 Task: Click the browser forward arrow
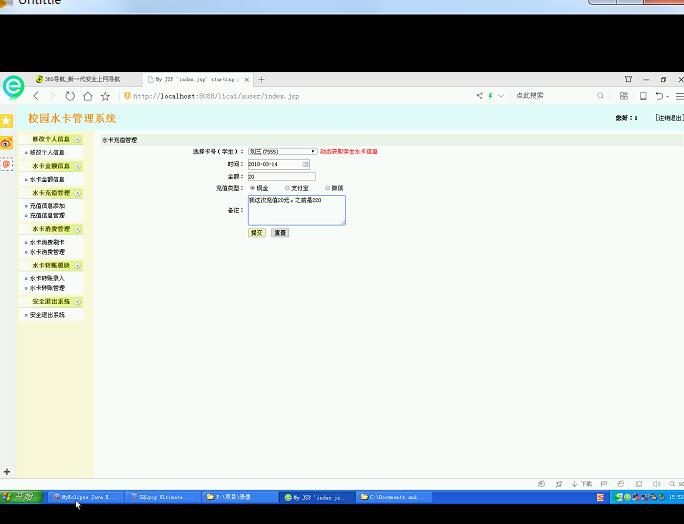[x=53, y=96]
